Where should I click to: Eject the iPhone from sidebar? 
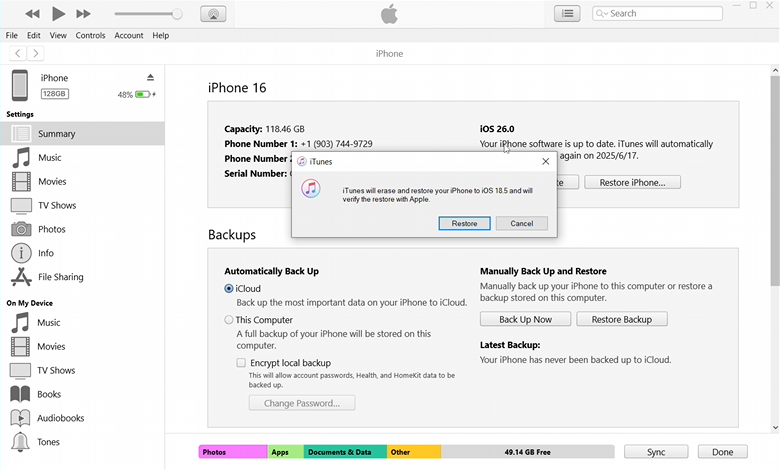(151, 78)
